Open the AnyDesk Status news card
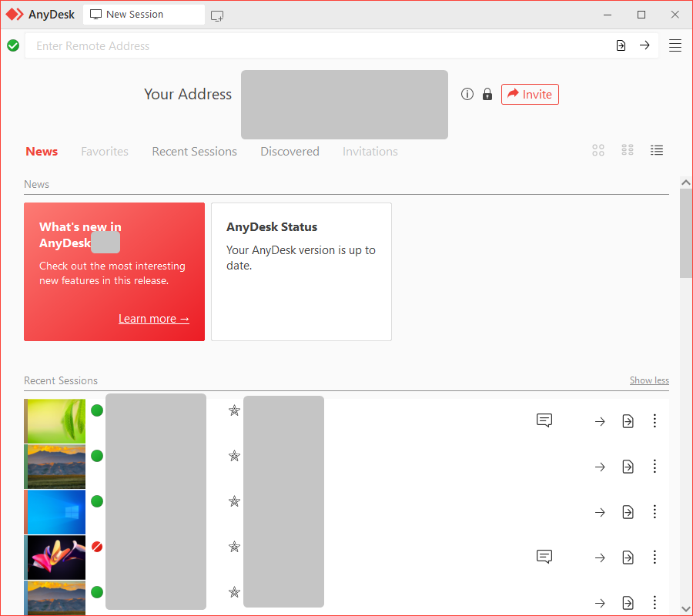The image size is (693, 616). tap(301, 272)
